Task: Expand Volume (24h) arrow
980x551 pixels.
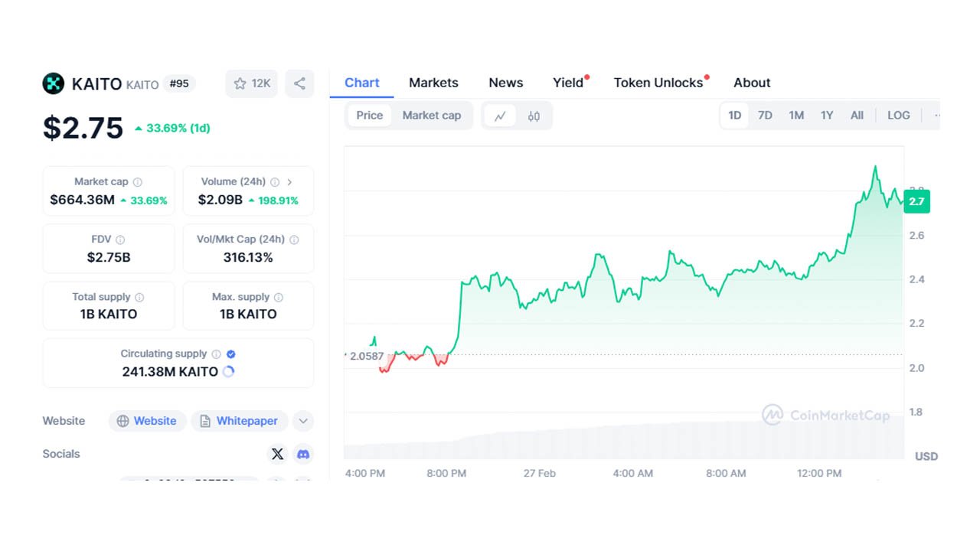Action: tap(289, 182)
